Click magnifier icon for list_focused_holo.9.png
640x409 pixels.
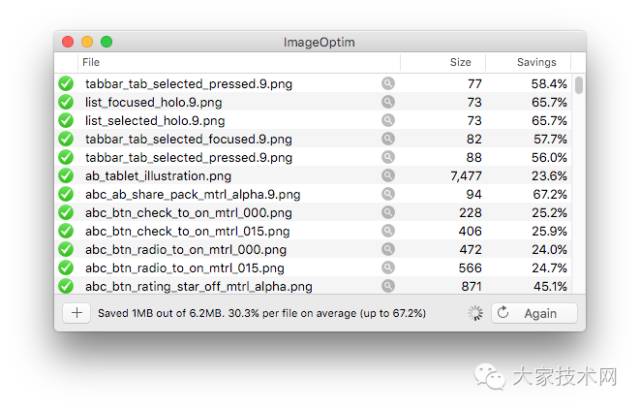pyautogui.click(x=388, y=102)
